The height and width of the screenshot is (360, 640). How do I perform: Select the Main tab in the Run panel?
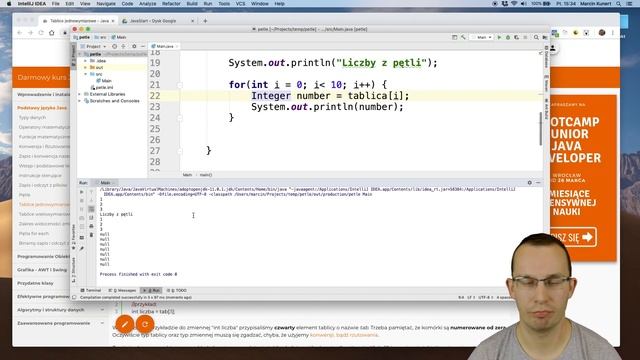[105, 183]
